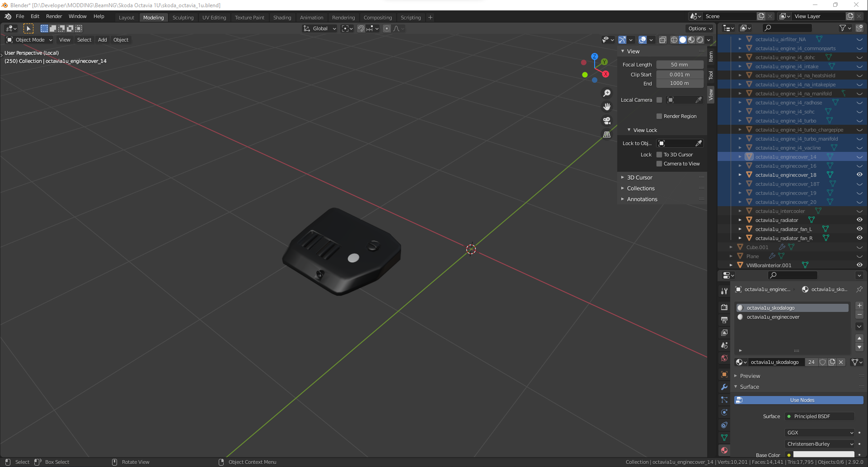Add a new material slot with plus
868x467 pixels.
tap(859, 306)
